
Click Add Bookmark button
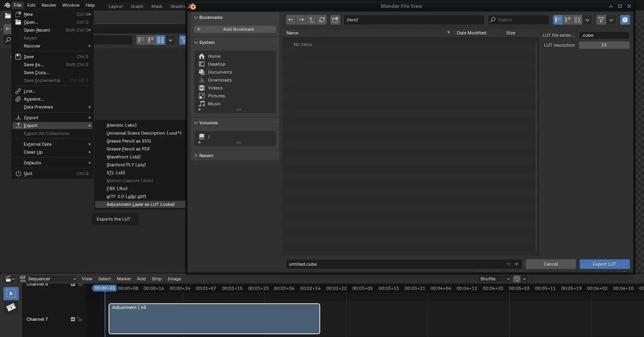pyautogui.click(x=235, y=29)
